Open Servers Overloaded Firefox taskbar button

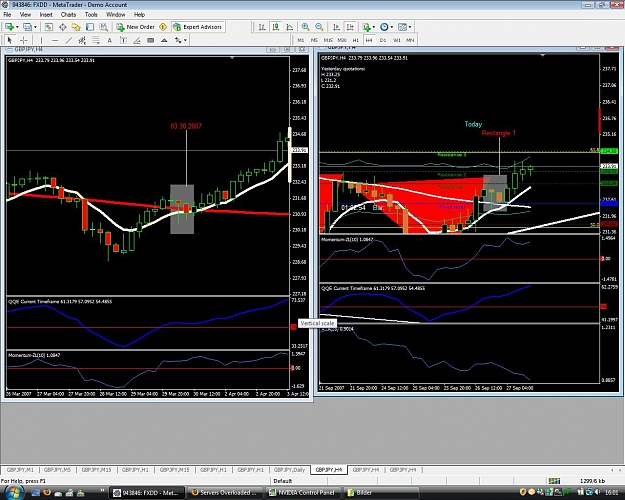point(224,492)
